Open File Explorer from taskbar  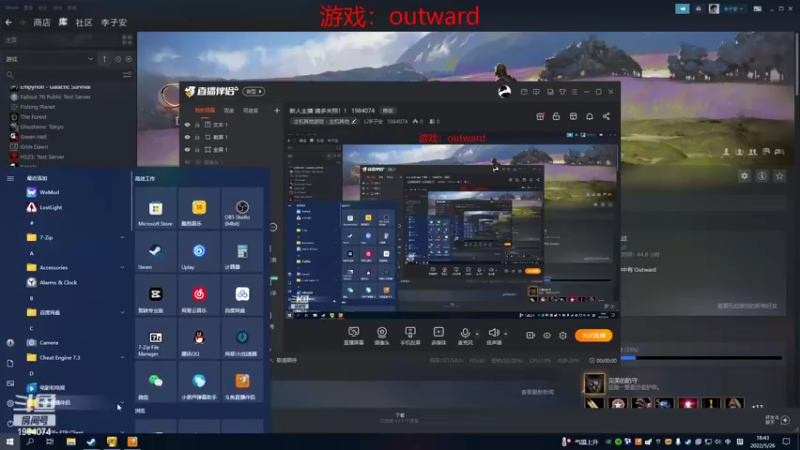click(x=71, y=442)
